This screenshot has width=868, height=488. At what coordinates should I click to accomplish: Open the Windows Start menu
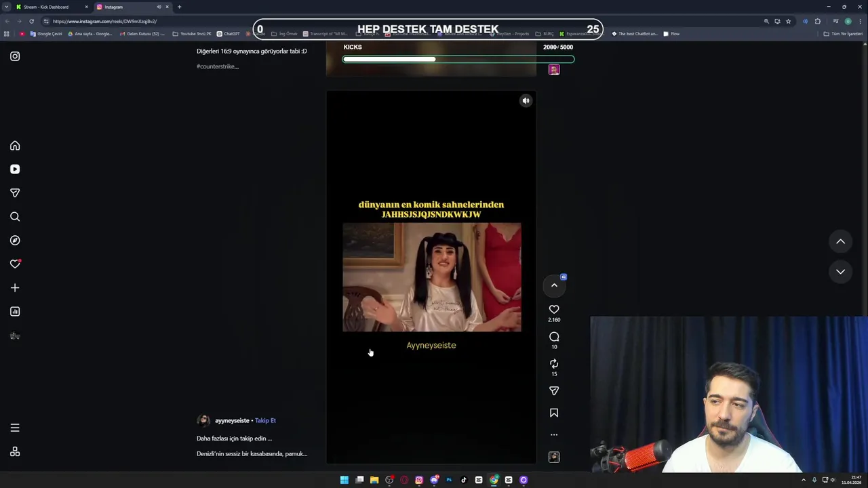344,480
